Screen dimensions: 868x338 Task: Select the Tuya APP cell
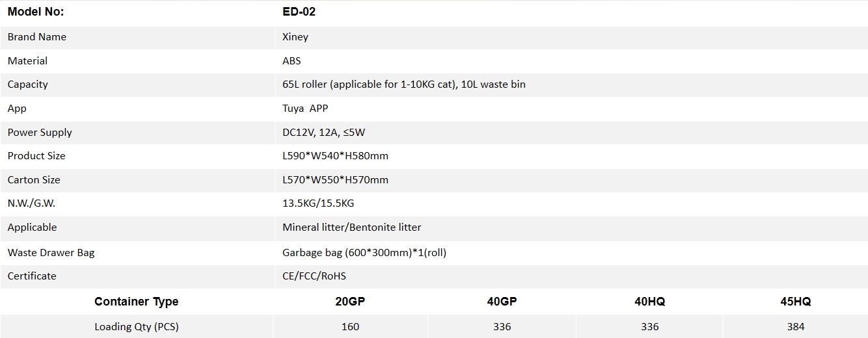pos(305,109)
